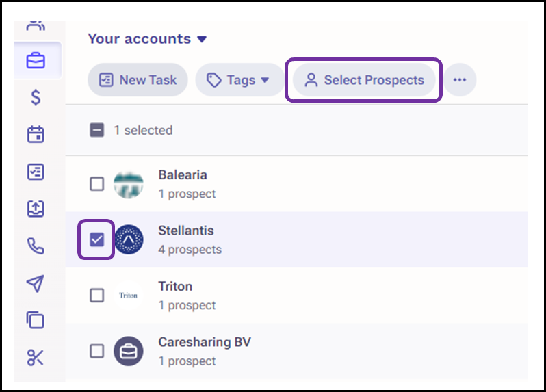546x392 pixels.
Task: Open the copy templates sidebar icon
Action: coord(36,320)
